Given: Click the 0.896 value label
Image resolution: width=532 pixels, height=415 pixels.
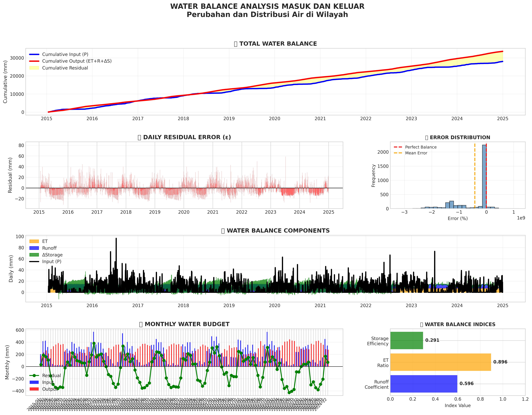Looking at the screenshot, I should click(x=500, y=362).
